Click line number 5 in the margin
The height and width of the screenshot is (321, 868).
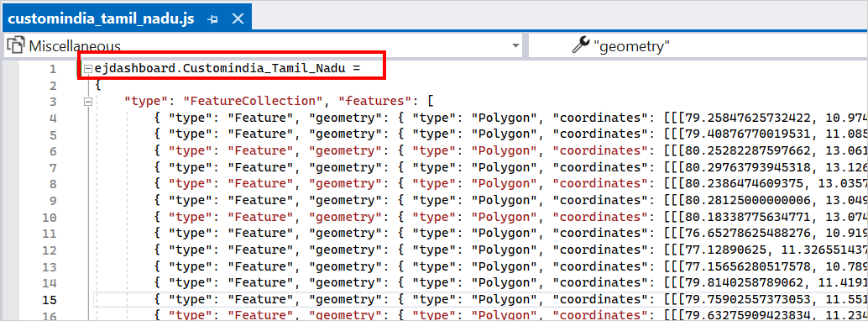click(x=53, y=134)
